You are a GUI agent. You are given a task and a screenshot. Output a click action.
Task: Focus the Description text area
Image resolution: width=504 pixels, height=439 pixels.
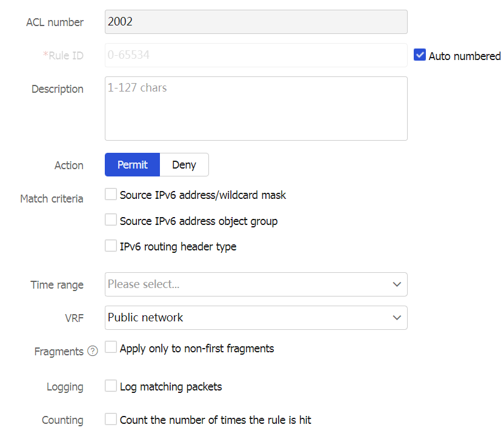point(256,109)
